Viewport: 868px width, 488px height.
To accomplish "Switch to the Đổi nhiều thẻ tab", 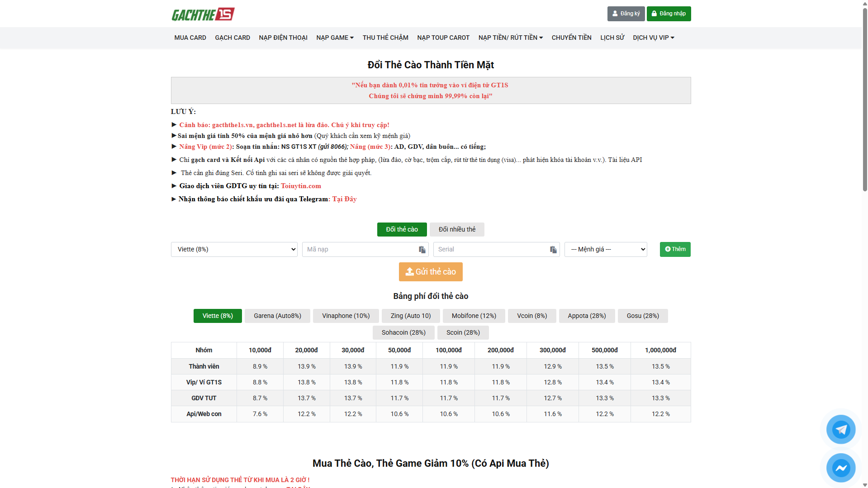I will coord(456,229).
